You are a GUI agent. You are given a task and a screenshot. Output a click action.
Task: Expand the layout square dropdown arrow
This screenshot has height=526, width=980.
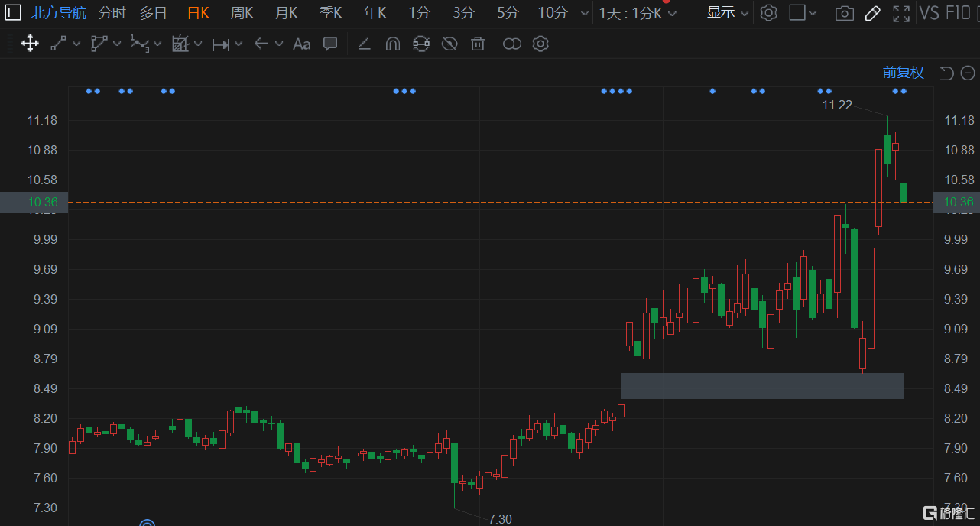pyautogui.click(x=812, y=13)
